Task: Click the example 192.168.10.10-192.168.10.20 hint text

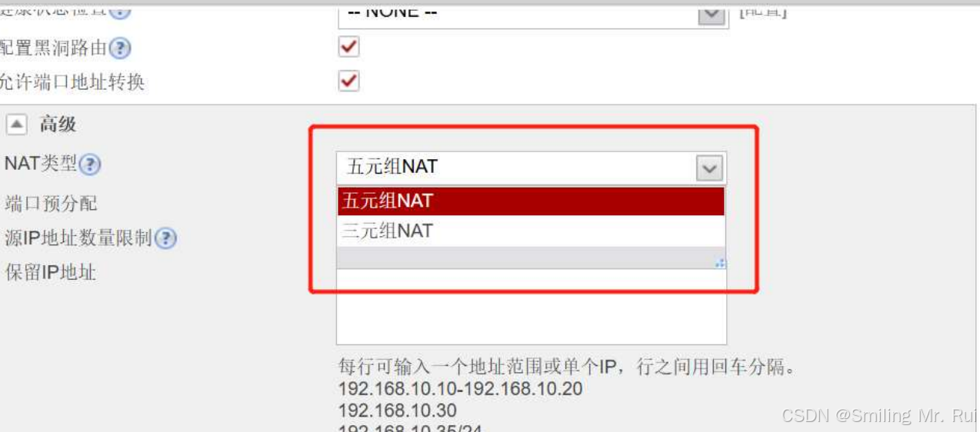Action: (460, 389)
